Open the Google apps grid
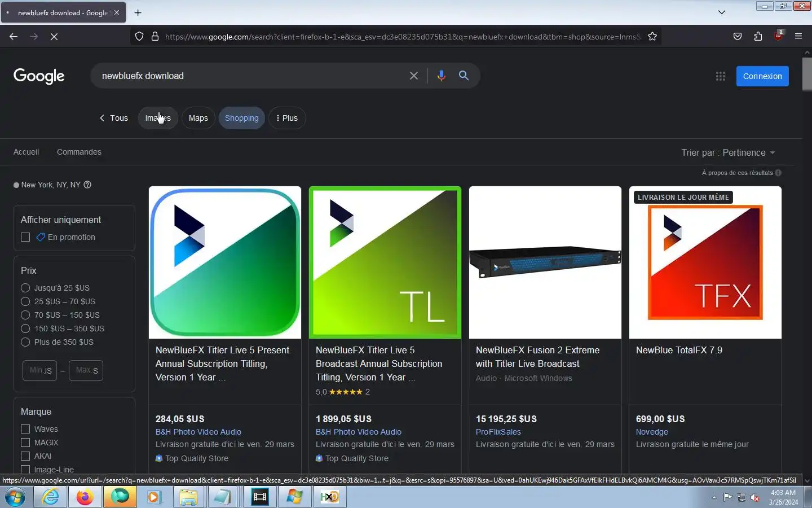 click(721, 76)
